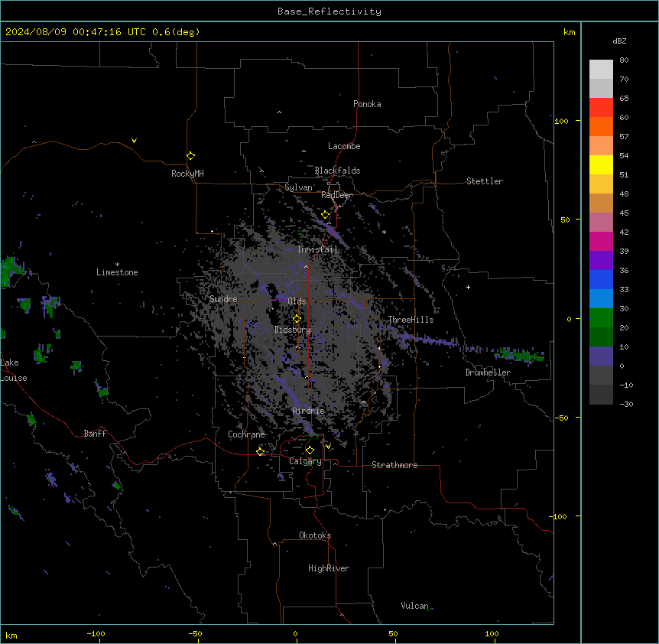Click the Vulcan label
This screenshot has height=644, width=659.
click(x=414, y=606)
